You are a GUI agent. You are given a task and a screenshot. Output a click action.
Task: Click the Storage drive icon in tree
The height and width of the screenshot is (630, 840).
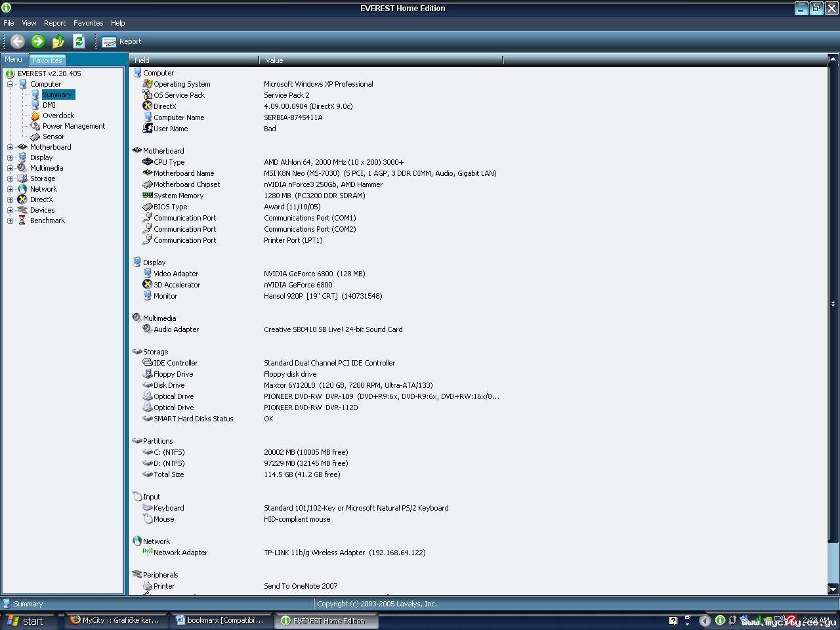(22, 178)
